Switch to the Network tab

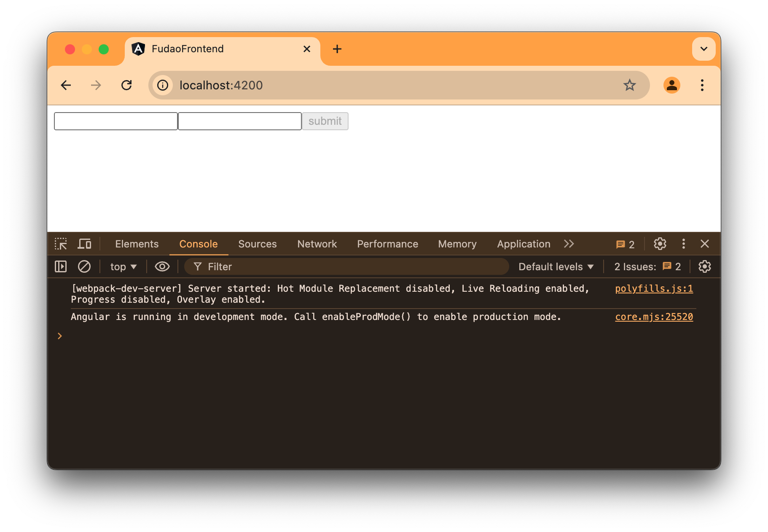(x=317, y=244)
